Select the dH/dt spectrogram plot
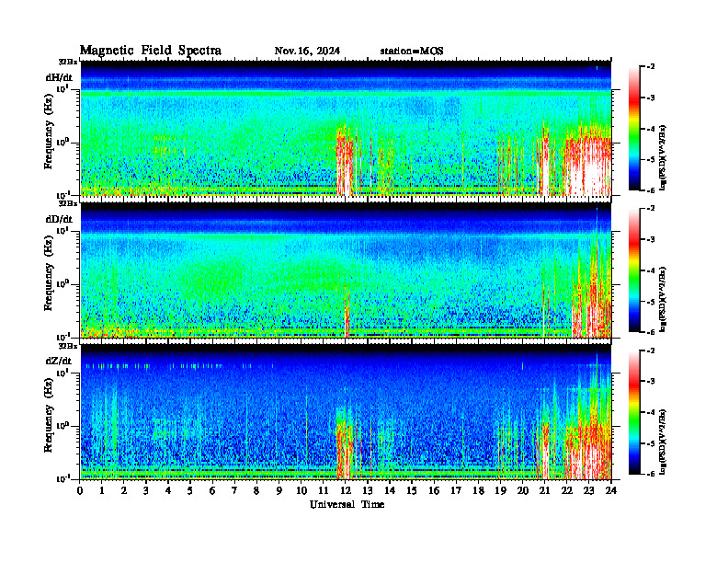The height and width of the screenshot is (563, 728). (346, 128)
